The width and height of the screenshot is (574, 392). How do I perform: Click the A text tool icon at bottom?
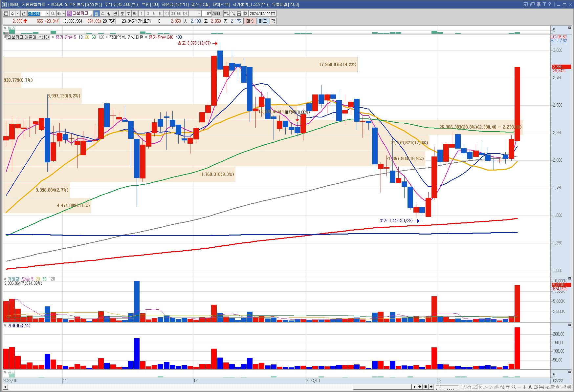pyautogui.click(x=530, y=387)
